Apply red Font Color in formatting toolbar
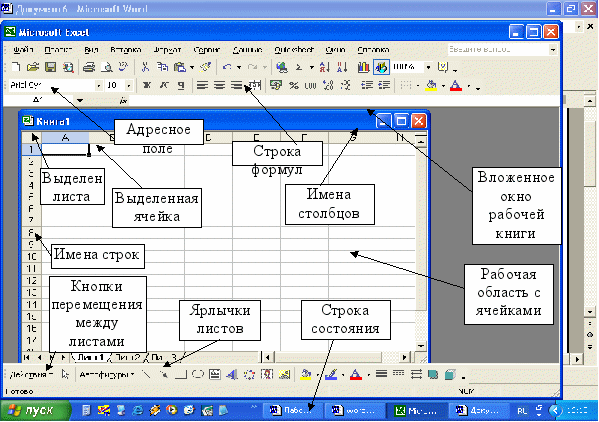This screenshot has width=599, height=422. click(x=456, y=85)
